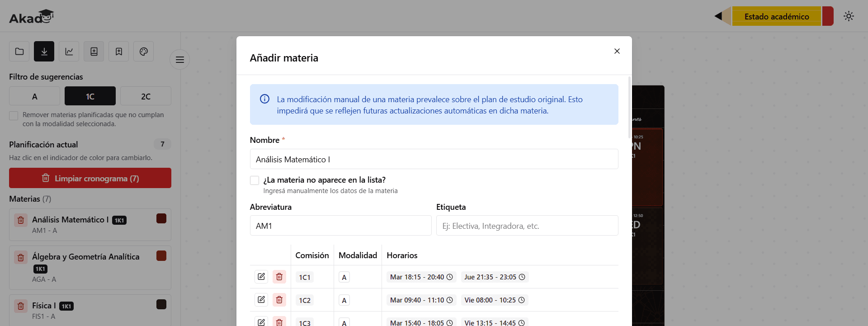This screenshot has height=326, width=868.
Task: Open the color palette icon
Action: 144,52
